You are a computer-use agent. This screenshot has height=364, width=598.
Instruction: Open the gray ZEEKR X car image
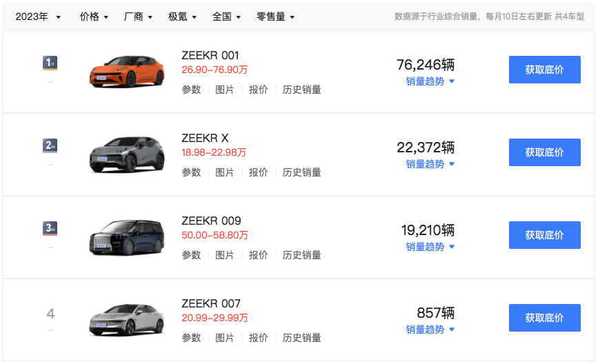[127, 153]
